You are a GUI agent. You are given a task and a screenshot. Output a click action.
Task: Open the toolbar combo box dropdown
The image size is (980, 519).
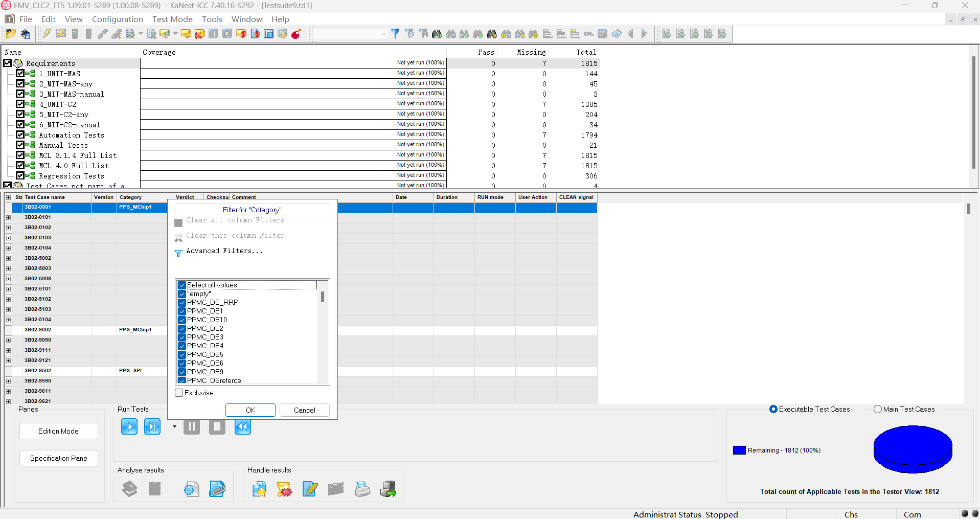(x=383, y=34)
